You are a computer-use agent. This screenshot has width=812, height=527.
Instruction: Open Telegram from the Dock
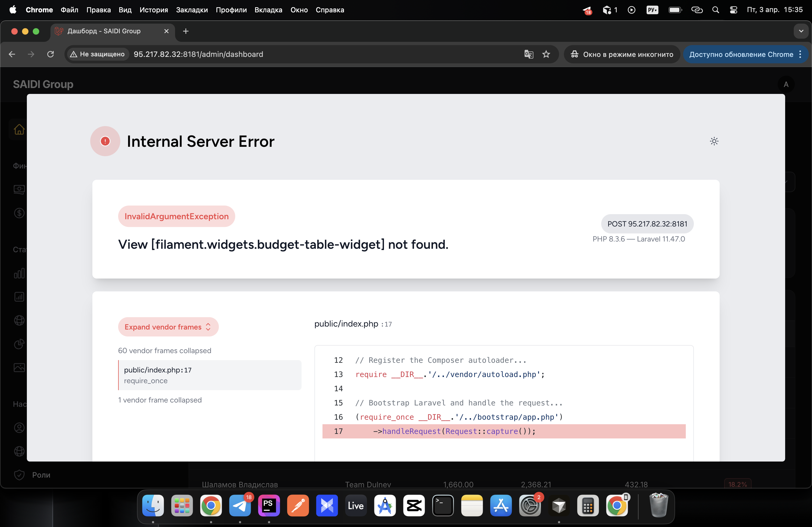tap(240, 506)
